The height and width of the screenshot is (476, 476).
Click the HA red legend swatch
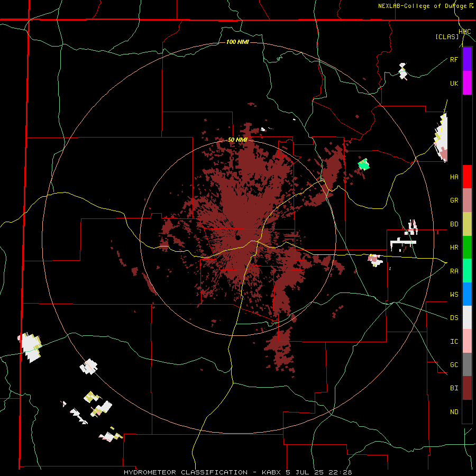click(x=467, y=177)
